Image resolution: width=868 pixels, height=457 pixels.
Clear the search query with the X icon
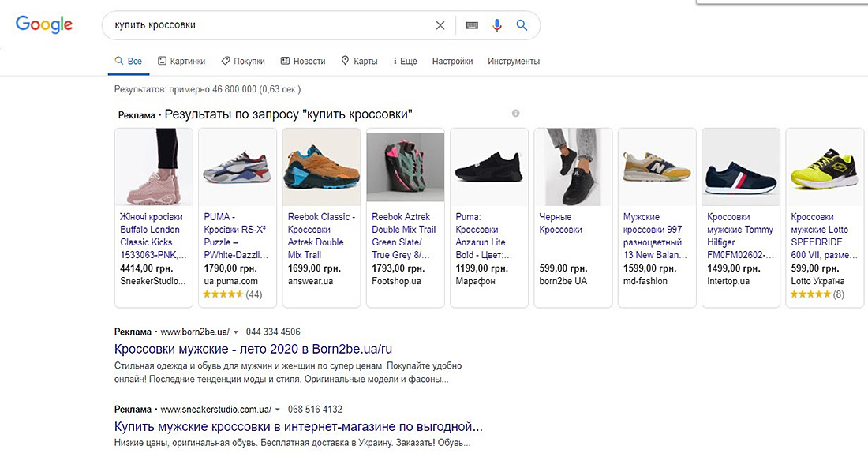tap(440, 25)
